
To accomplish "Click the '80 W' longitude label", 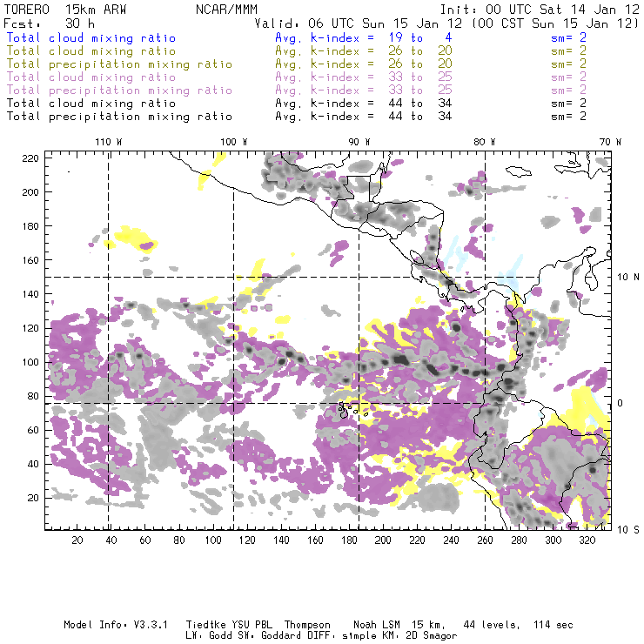I will pyautogui.click(x=484, y=142).
